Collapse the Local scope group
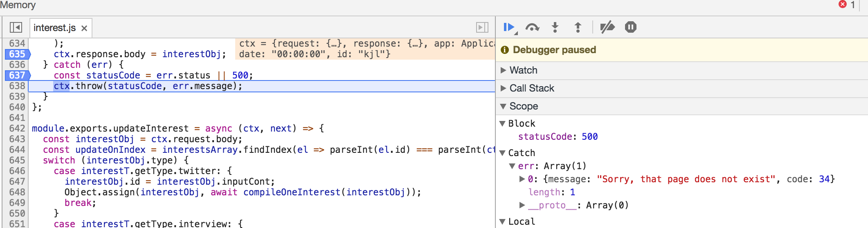 click(x=503, y=221)
